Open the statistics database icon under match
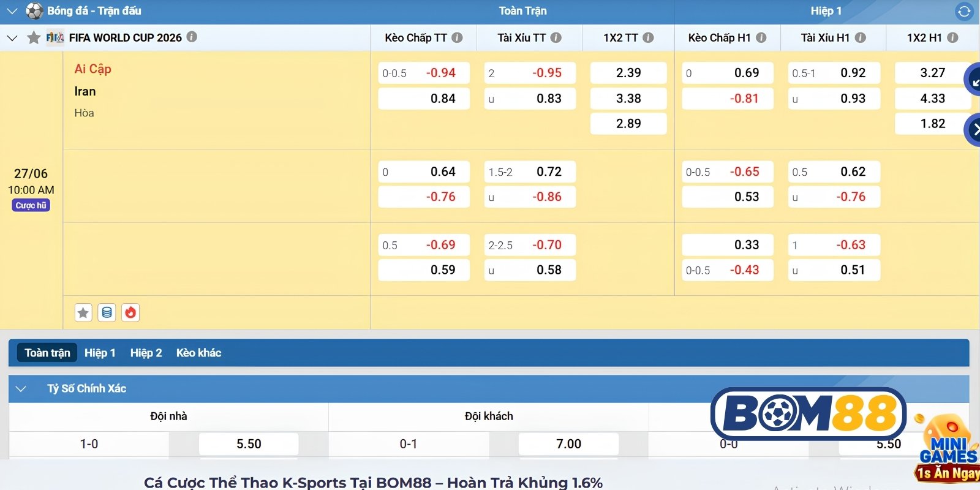 [x=107, y=312]
